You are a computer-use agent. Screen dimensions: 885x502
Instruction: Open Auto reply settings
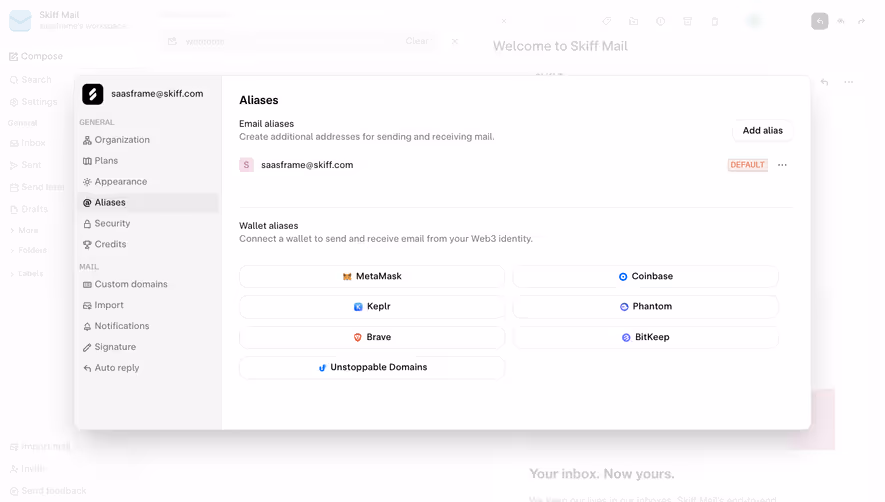[148, 368]
